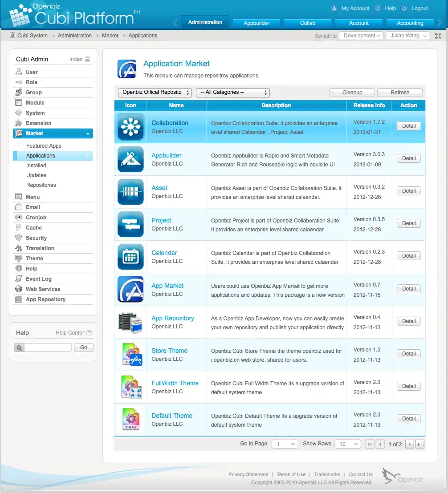Open the Go to Page dropdown

[285, 444]
